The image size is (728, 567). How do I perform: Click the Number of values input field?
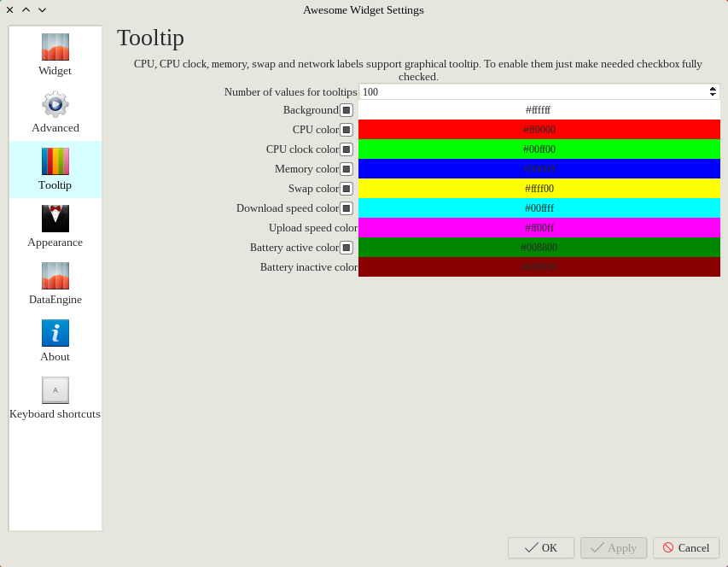529,92
